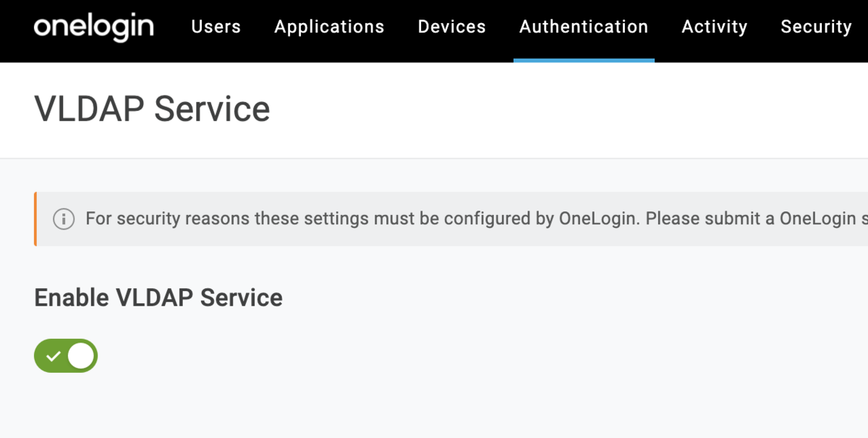This screenshot has height=438, width=868.
Task: Click the white knob of the VLDAP switch
Action: [81, 355]
